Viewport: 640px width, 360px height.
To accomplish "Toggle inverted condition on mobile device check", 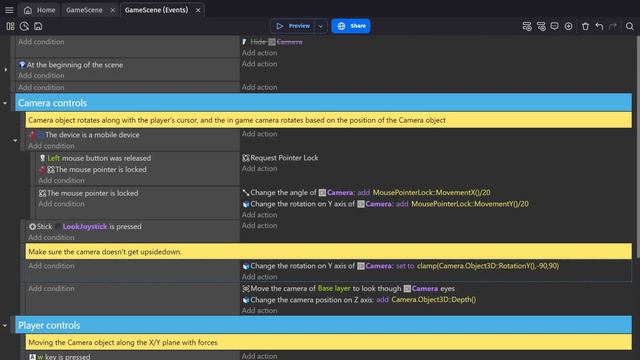I will (32, 135).
